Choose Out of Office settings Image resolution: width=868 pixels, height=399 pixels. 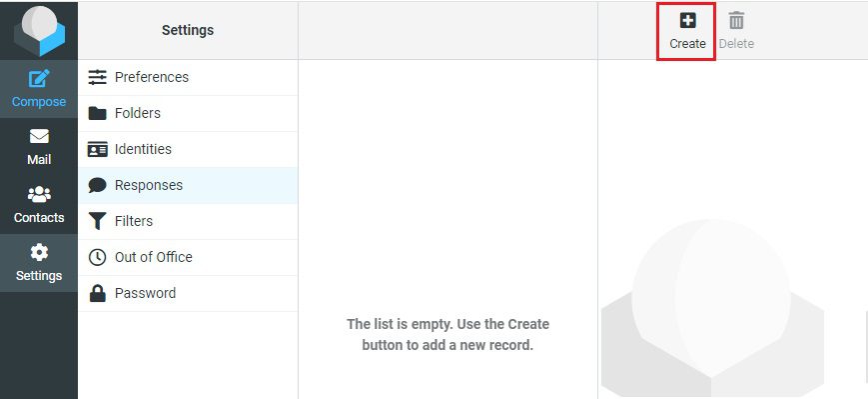(188, 257)
